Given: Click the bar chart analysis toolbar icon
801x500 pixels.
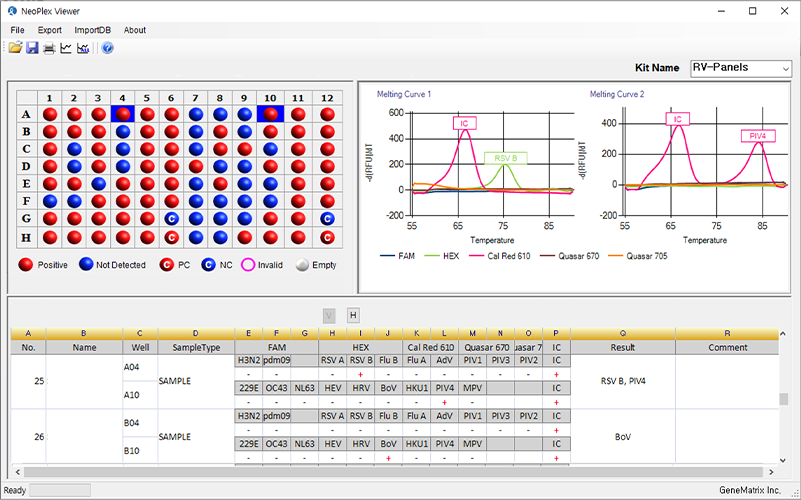Looking at the screenshot, I should point(83,48).
